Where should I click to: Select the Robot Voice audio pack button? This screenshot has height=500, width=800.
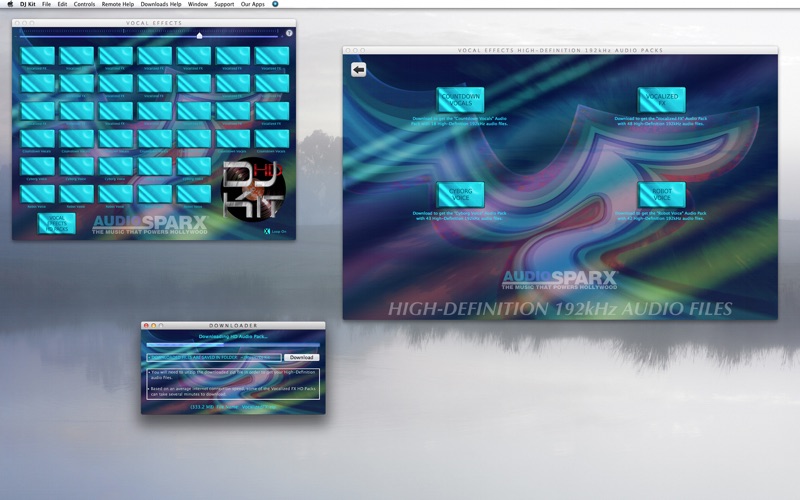point(661,194)
